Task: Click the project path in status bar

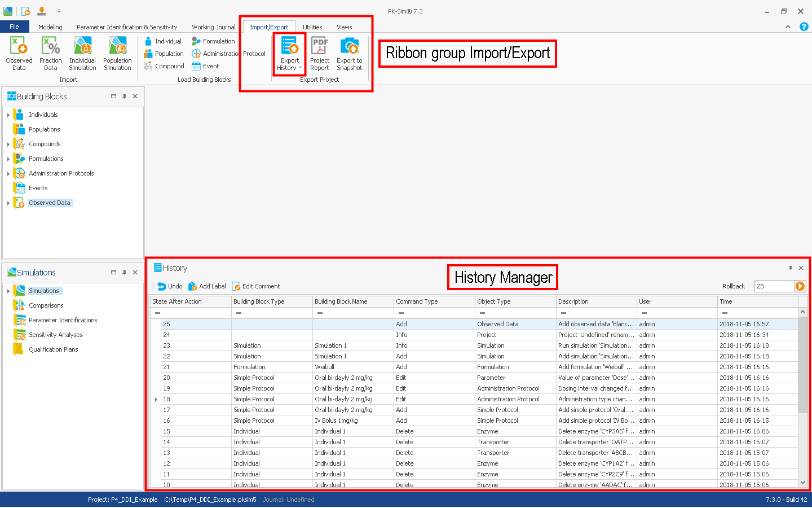Action: 210,500
